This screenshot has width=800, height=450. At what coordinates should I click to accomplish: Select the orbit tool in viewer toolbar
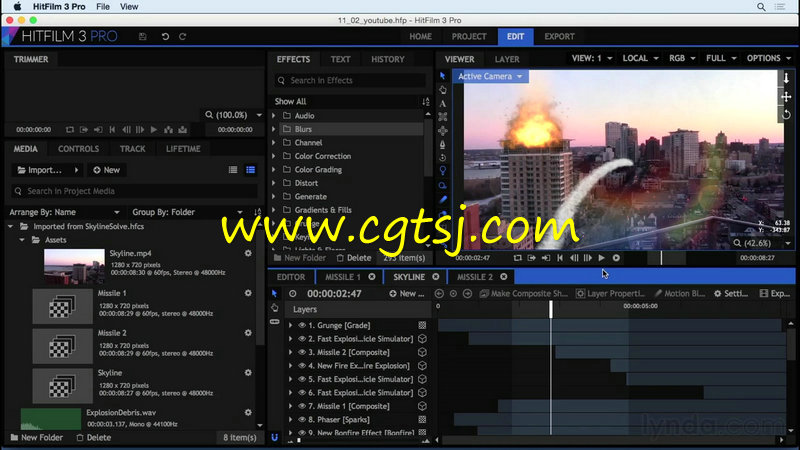tap(442, 158)
